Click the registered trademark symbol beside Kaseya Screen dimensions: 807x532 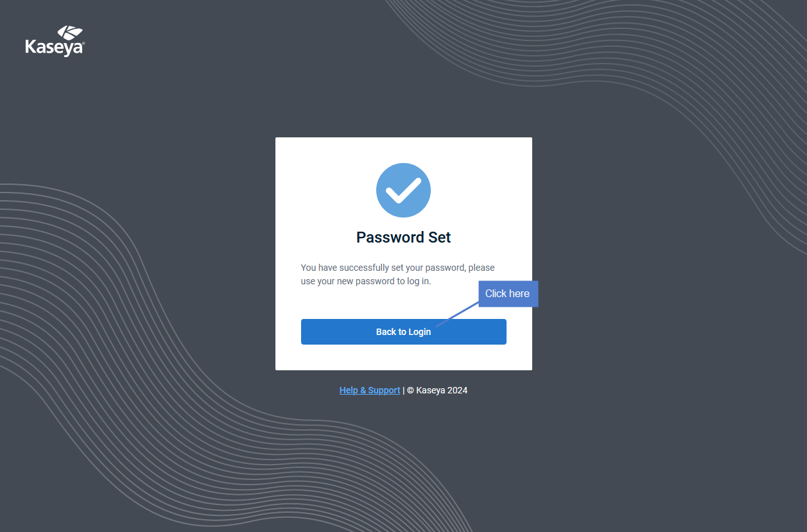click(83, 44)
